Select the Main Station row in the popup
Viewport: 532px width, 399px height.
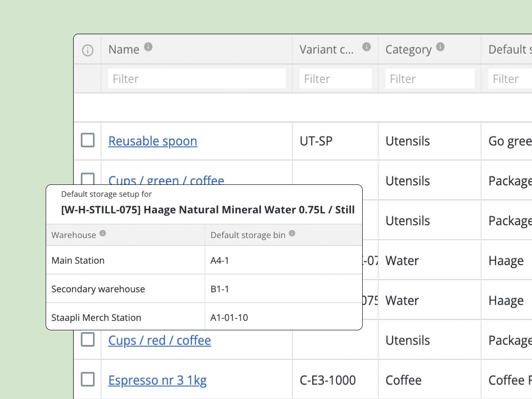click(78, 260)
